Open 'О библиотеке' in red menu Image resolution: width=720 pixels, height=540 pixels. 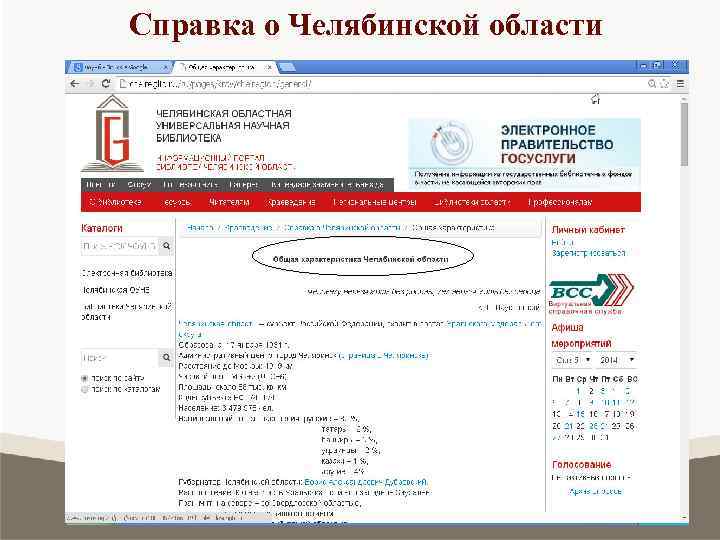(x=117, y=202)
